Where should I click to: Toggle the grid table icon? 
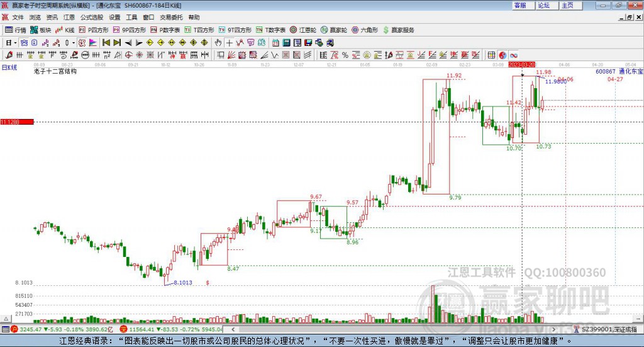tap(491, 55)
